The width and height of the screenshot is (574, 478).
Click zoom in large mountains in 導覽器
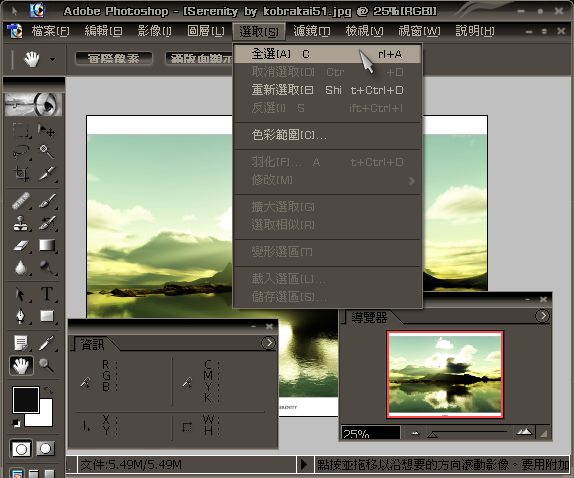pyautogui.click(x=524, y=432)
